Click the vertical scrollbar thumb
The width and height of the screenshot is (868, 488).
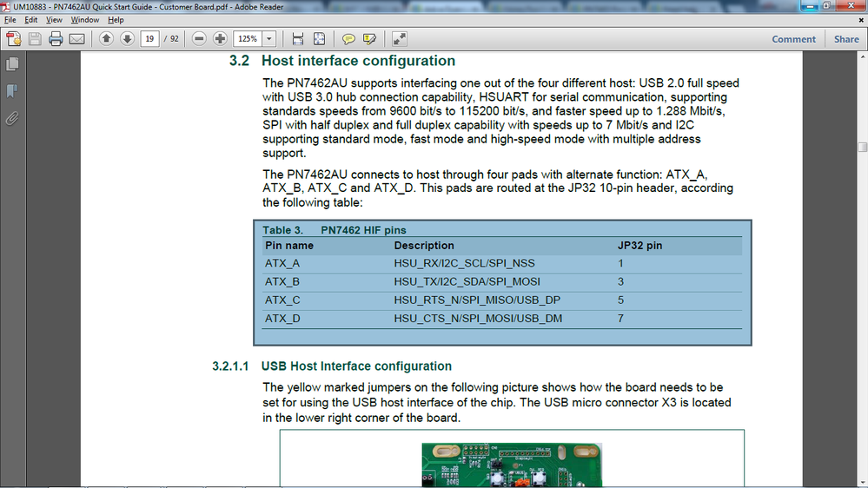[863, 147]
